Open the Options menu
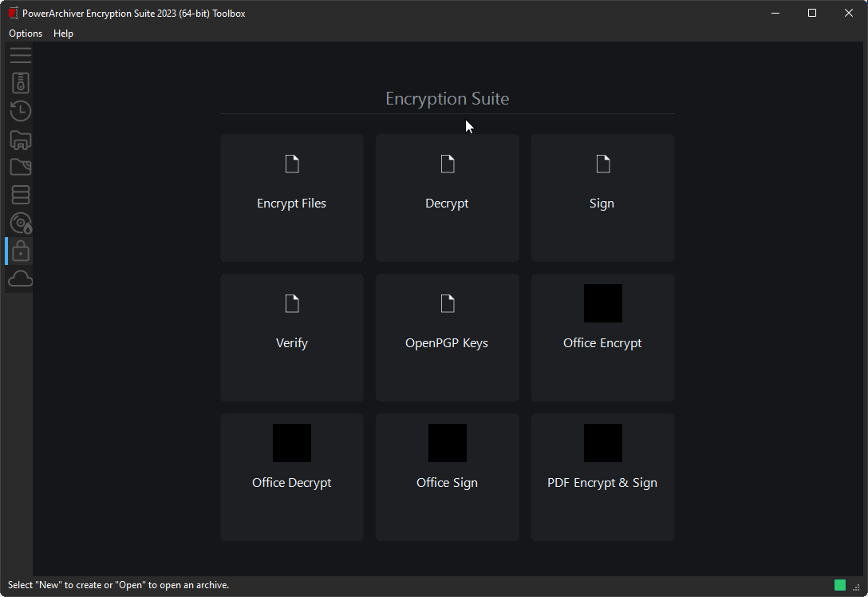The height and width of the screenshot is (597, 868). click(26, 34)
